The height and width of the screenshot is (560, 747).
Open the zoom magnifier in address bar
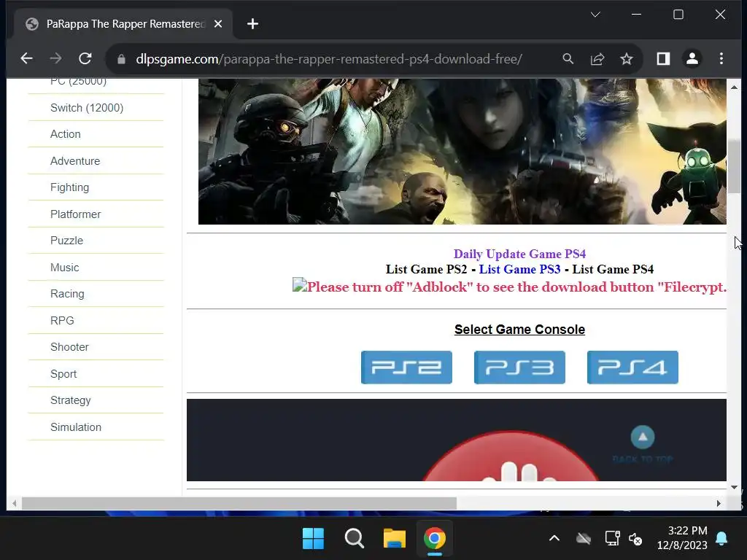point(568,58)
